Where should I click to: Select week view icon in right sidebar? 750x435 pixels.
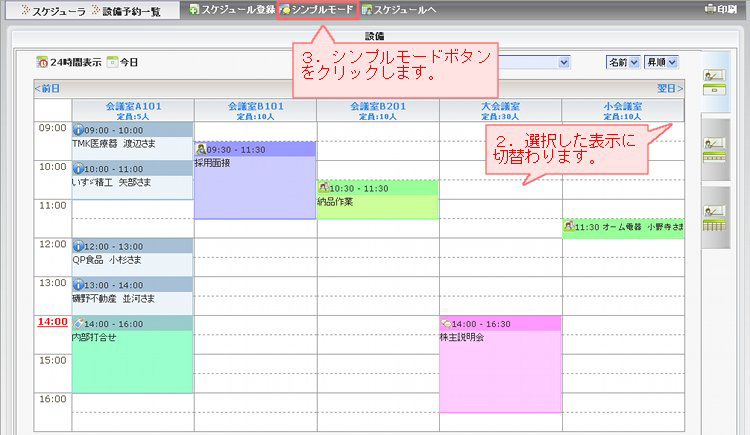[714, 150]
